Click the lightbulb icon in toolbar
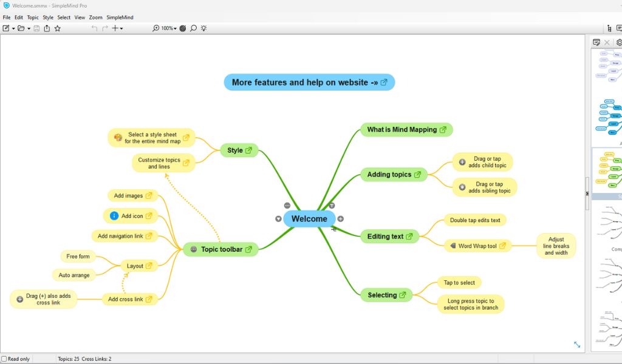Viewport: 622px width, 364px height. point(204,28)
